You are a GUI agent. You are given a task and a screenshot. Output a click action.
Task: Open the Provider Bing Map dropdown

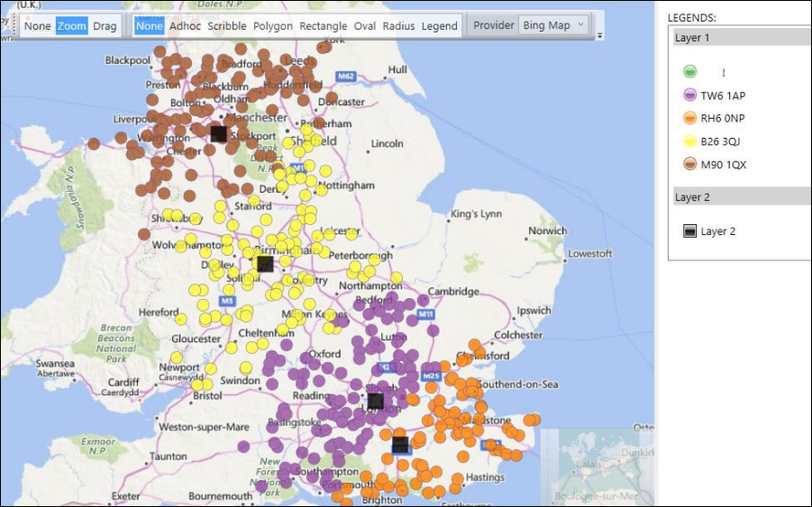553,25
